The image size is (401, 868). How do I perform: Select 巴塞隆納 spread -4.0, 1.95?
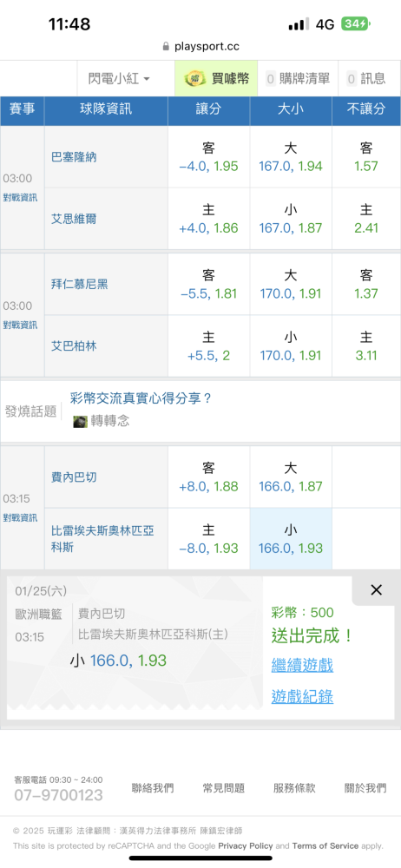pyautogui.click(x=209, y=157)
